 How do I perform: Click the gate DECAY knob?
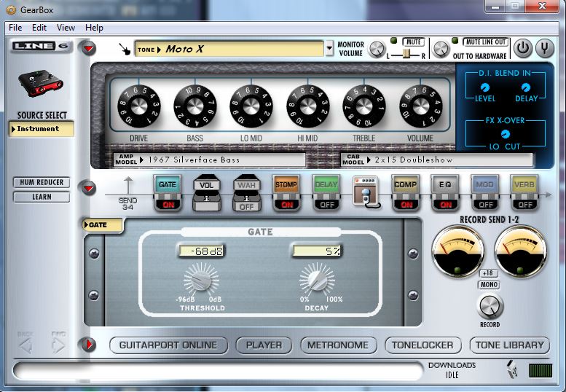point(317,279)
